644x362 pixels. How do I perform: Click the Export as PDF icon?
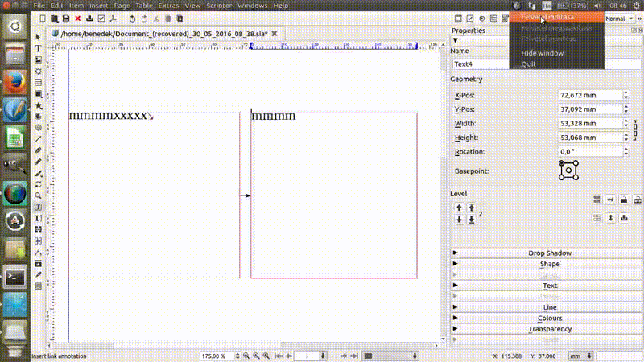[x=114, y=18]
